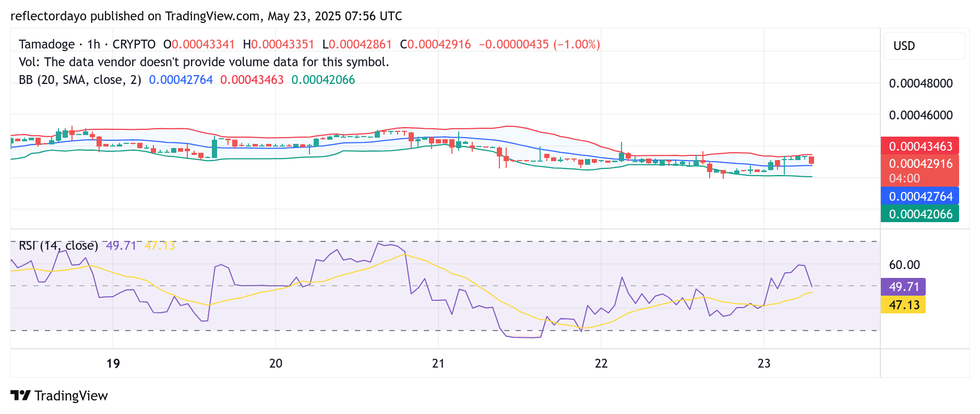The image size is (980, 414).
Task: Click the purple RSI value tag 49.71
Action: click(903, 287)
